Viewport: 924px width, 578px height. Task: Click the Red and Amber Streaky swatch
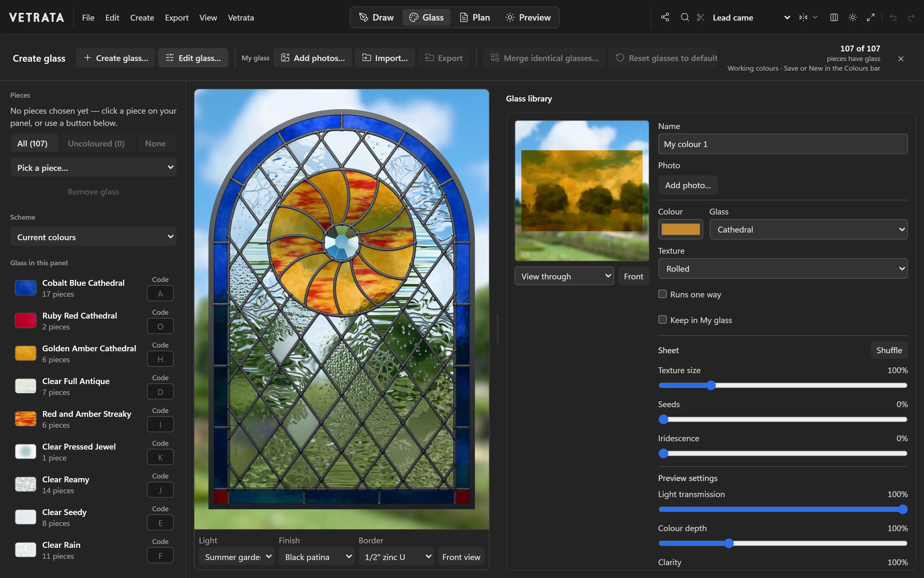26,419
